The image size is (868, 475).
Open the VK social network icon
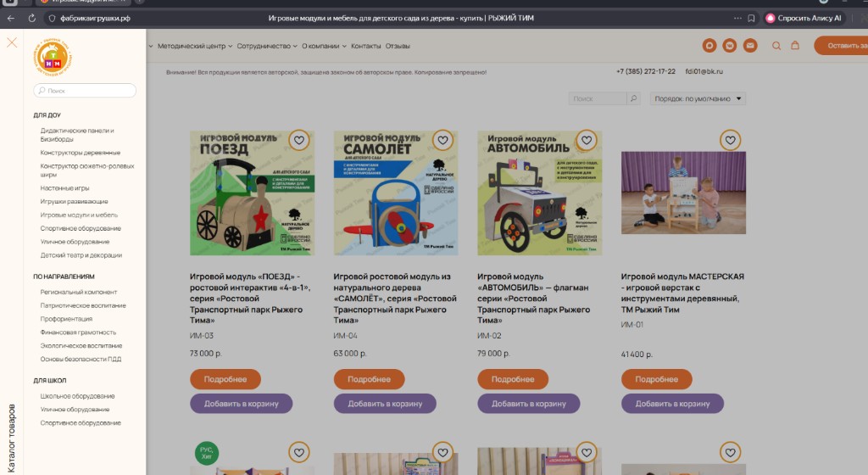pyautogui.click(x=730, y=46)
